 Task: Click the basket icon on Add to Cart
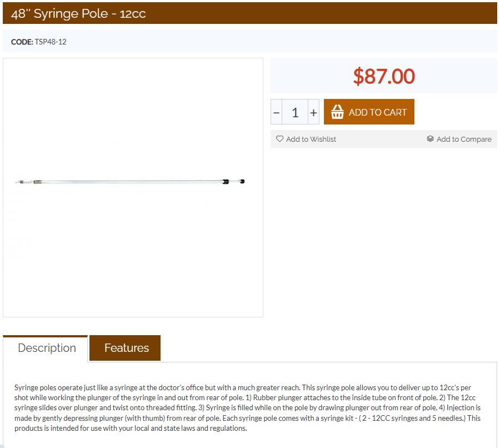coord(337,112)
